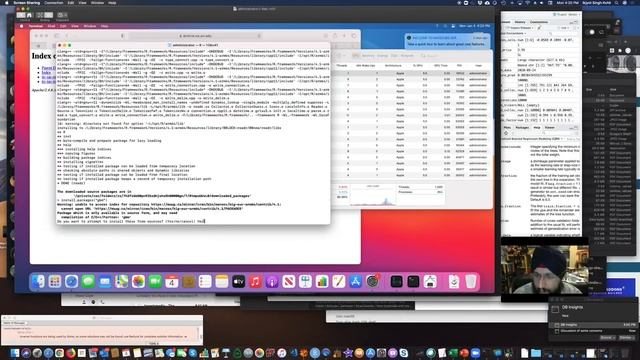
Task: Open the Connection menu in Screen Sharing
Action: (x=53, y=2)
